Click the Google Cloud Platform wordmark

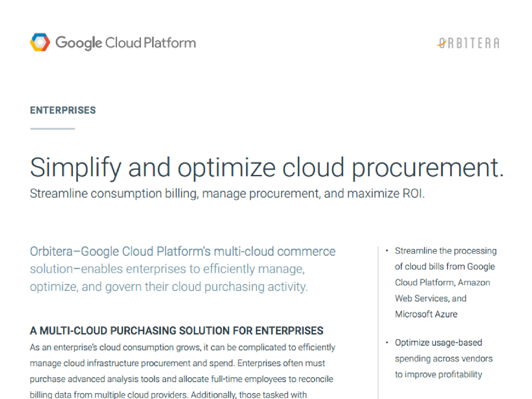point(126,43)
